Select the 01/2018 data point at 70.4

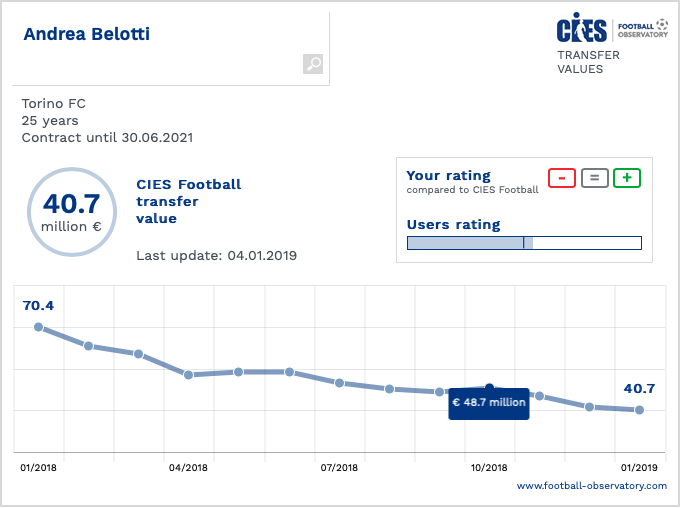click(38, 327)
